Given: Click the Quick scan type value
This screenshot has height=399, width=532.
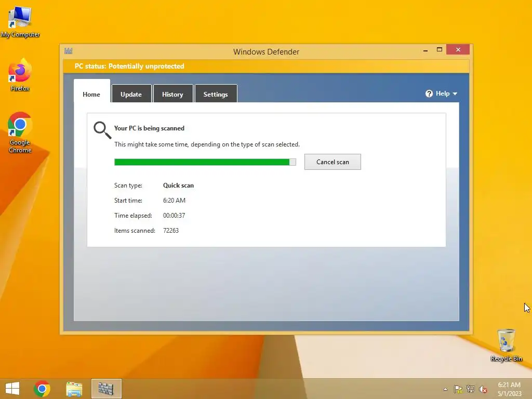Looking at the screenshot, I should 179,185.
